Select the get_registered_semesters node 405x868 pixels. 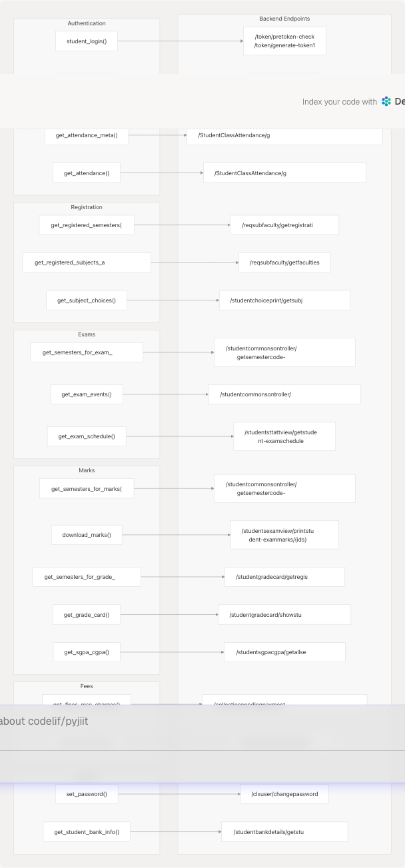point(86,225)
